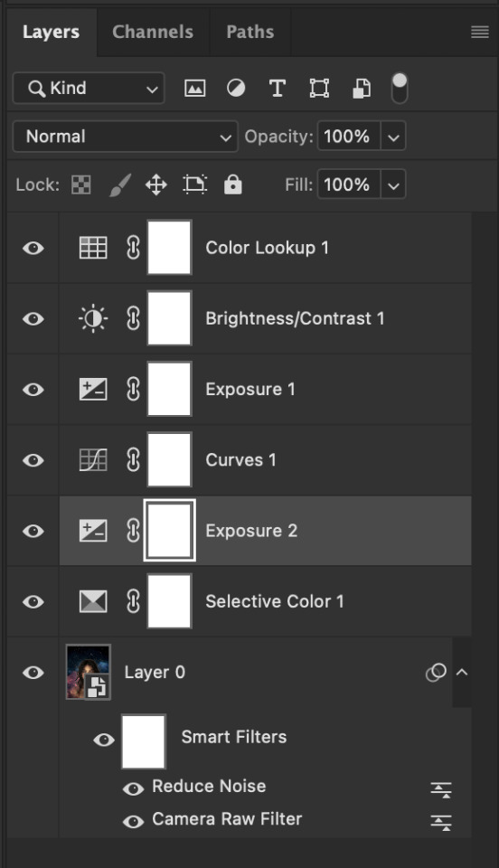Hide the Color Lookup 1 layer

click(33, 248)
